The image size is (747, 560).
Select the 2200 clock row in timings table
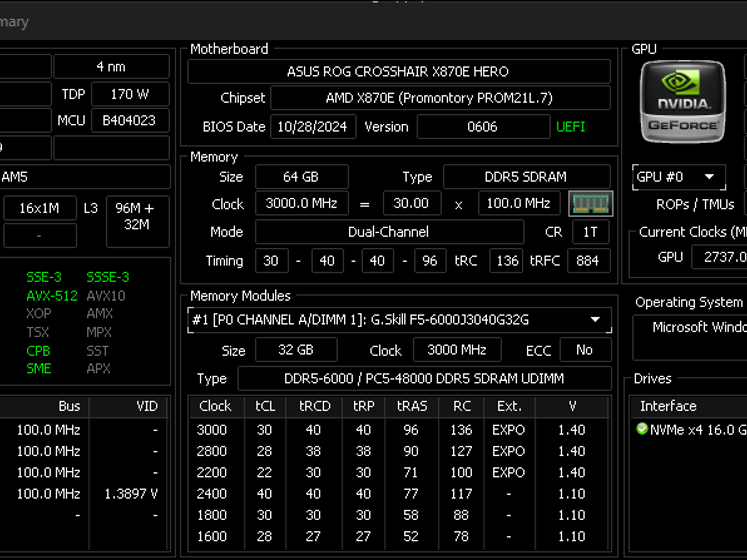tap(399, 472)
